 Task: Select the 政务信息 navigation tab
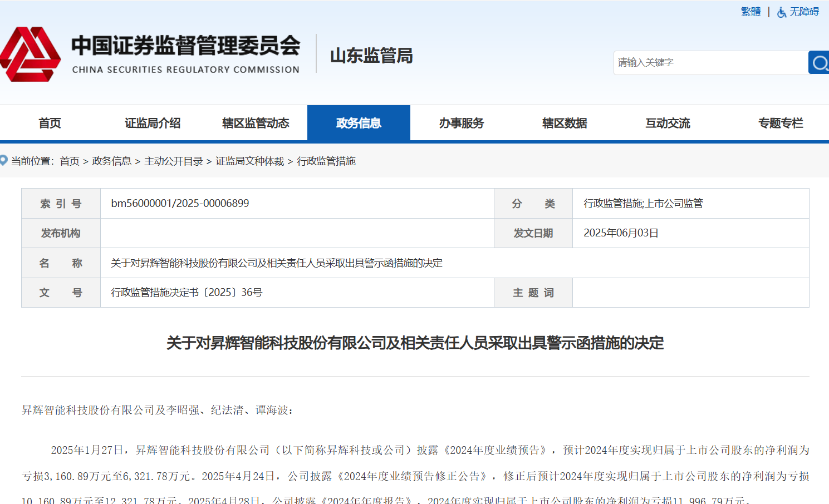[359, 123]
